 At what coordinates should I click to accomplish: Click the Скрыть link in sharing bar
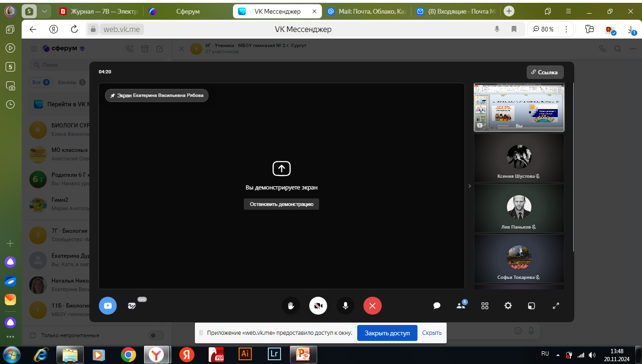pos(432,332)
